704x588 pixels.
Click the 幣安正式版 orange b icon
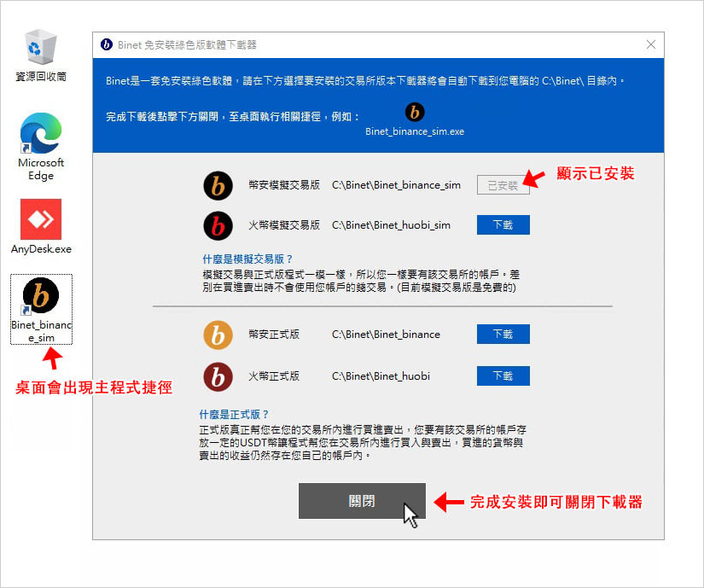(218, 335)
